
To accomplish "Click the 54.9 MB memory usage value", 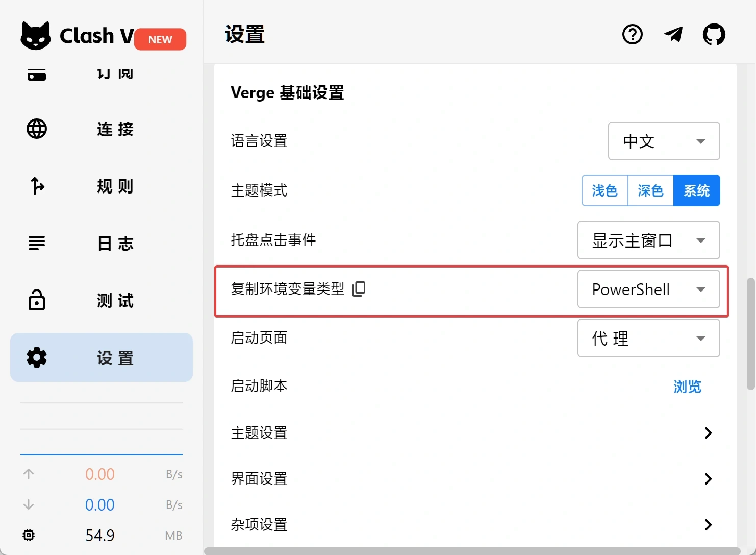I will pos(100,535).
